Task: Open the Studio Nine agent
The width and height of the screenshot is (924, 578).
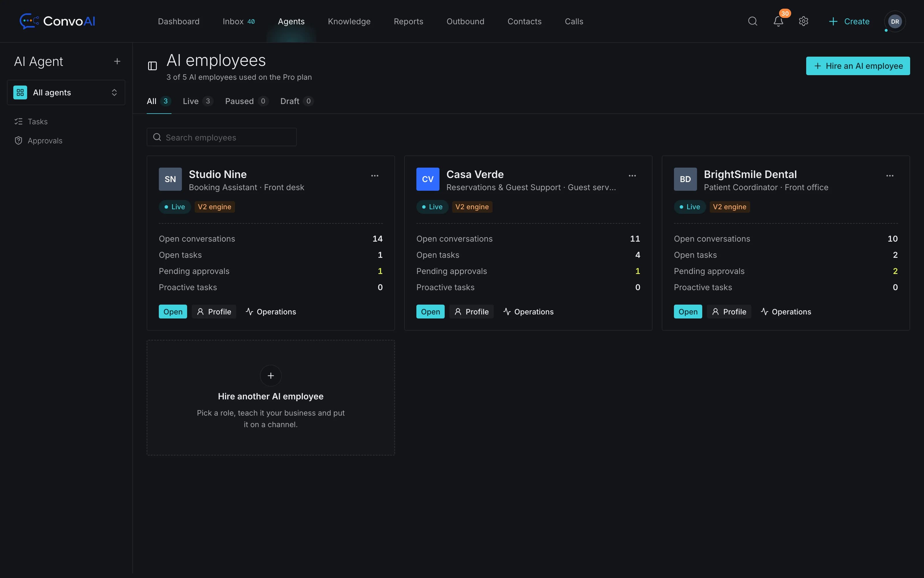Action: click(x=173, y=312)
